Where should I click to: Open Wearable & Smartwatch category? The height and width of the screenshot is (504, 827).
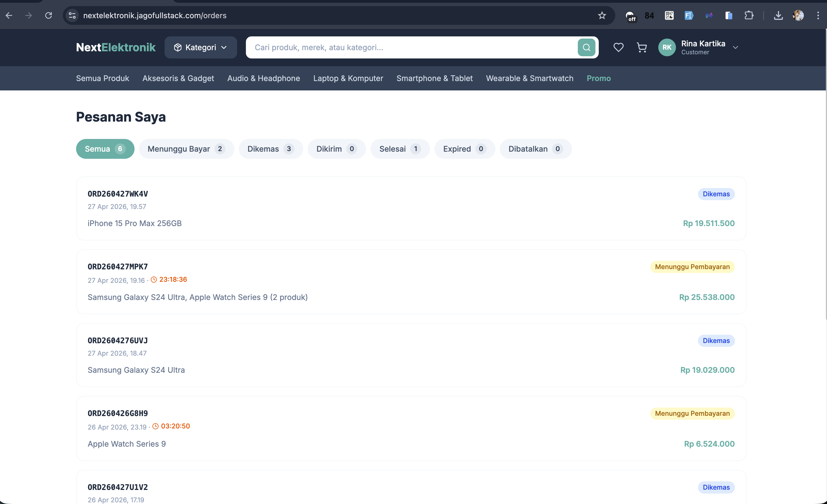pyautogui.click(x=530, y=78)
